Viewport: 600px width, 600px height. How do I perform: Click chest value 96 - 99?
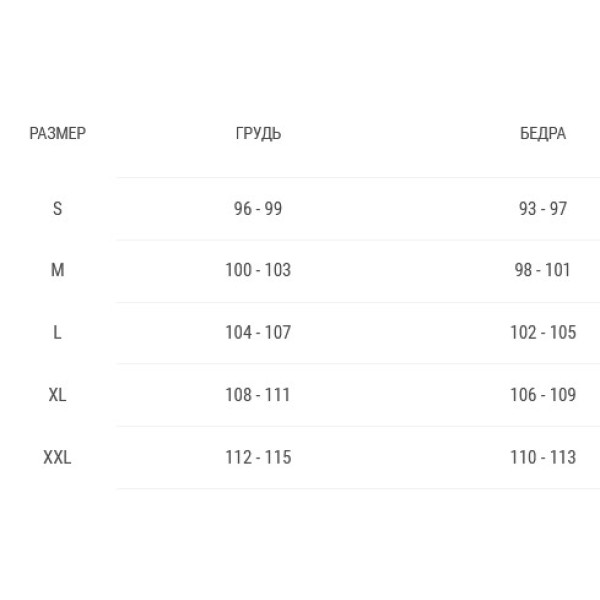click(x=258, y=209)
